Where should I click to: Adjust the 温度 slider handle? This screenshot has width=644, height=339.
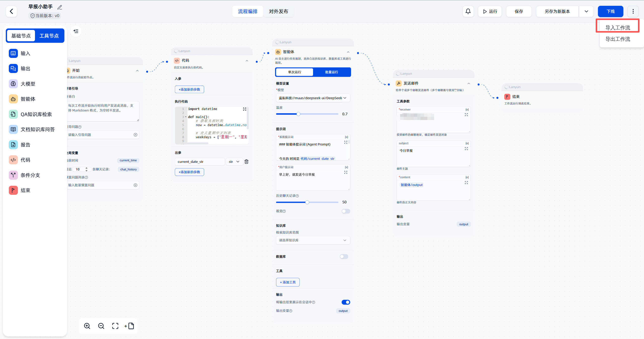pos(298,114)
